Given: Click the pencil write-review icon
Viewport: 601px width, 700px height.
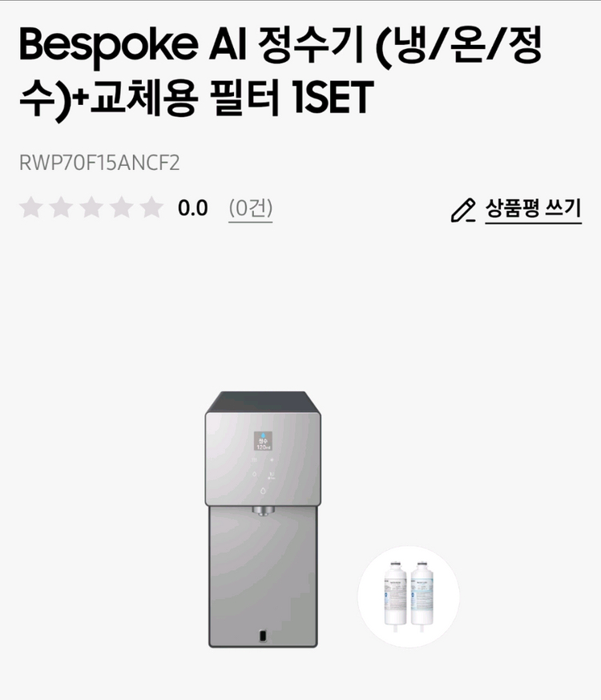Looking at the screenshot, I should pos(463,210).
